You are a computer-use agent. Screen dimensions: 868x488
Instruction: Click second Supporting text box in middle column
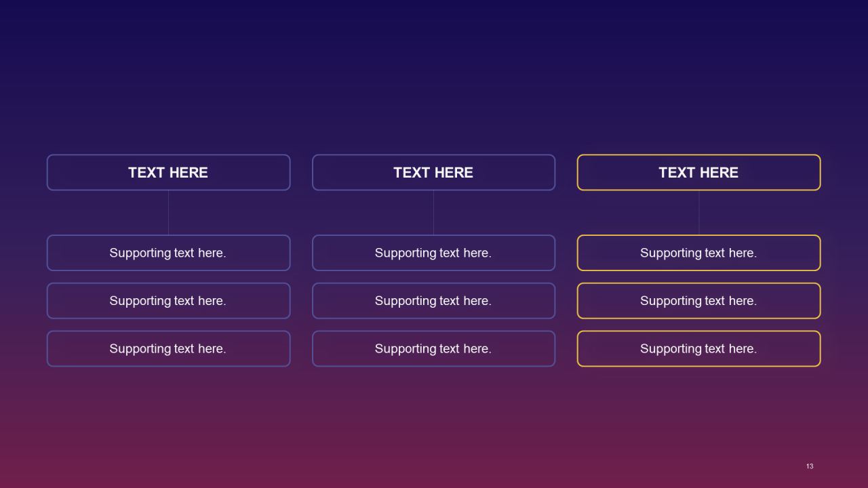[433, 301]
